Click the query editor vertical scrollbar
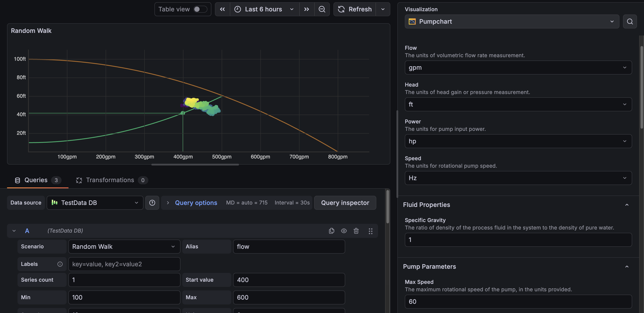Image resolution: width=644 pixels, height=313 pixels. tap(387, 206)
